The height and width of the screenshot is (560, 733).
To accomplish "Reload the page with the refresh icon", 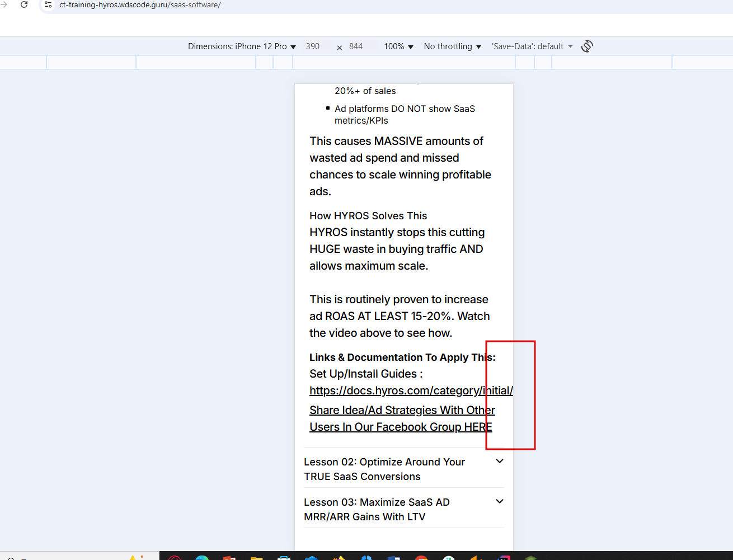I will pos(24,4).
